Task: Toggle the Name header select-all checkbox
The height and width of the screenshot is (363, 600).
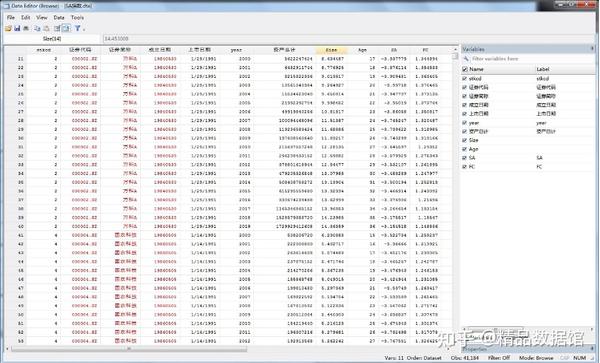Action: (465, 69)
